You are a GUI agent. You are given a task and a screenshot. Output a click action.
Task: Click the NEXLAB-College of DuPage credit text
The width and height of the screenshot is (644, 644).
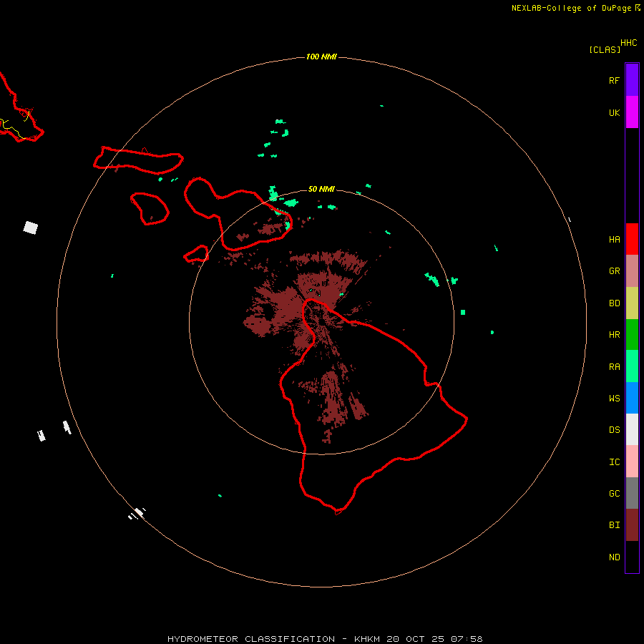click(576, 8)
